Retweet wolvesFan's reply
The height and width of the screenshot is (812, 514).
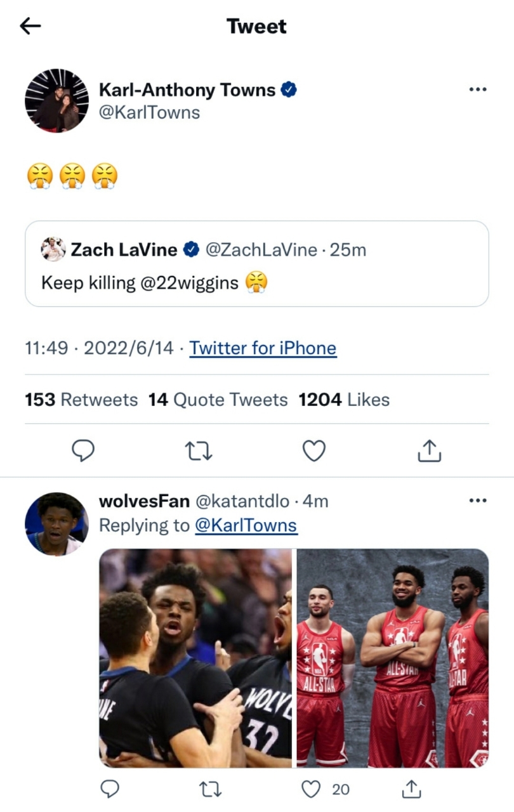210,789
